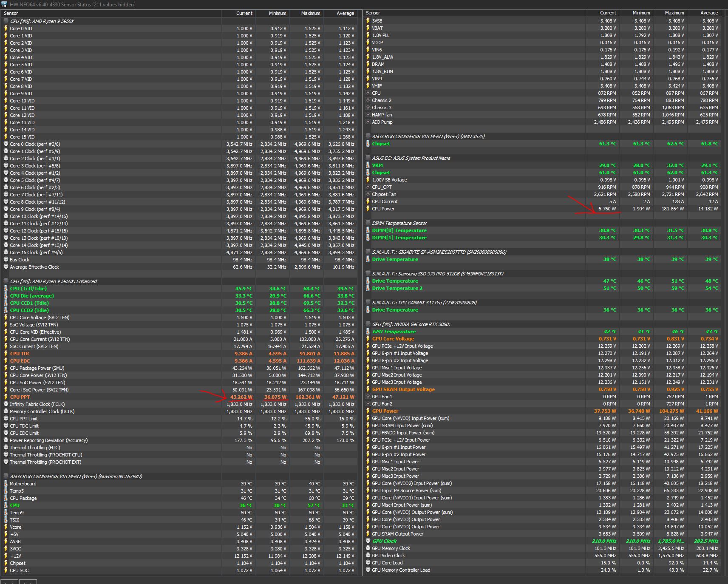Select the clock icon beside Core 12 Clock

[6, 231]
